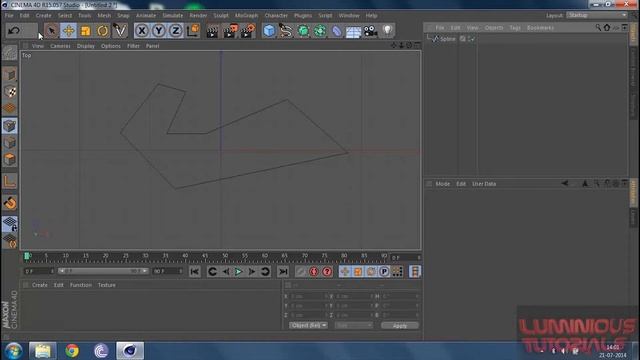This screenshot has height=360, width=640.
Task: Click Render to Picture Viewer icon
Action: point(230,31)
